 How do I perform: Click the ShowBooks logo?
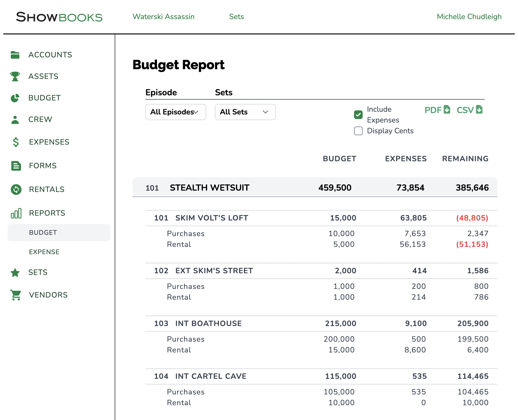(x=59, y=17)
